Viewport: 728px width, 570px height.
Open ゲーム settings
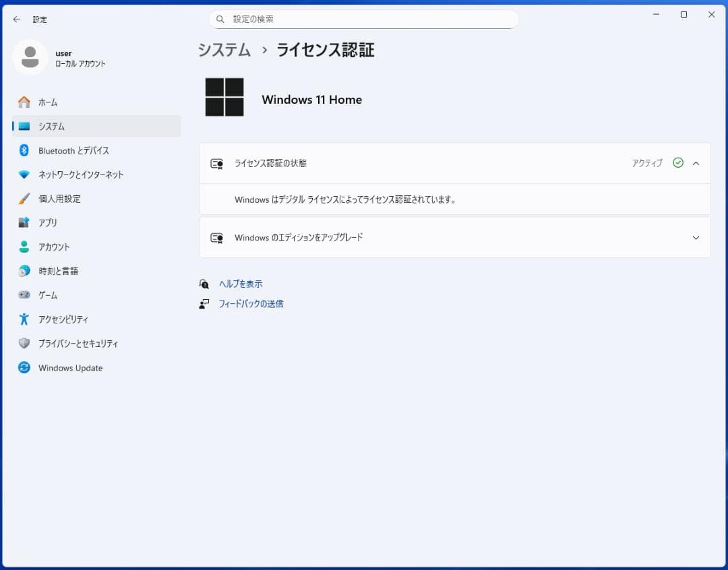(x=47, y=295)
